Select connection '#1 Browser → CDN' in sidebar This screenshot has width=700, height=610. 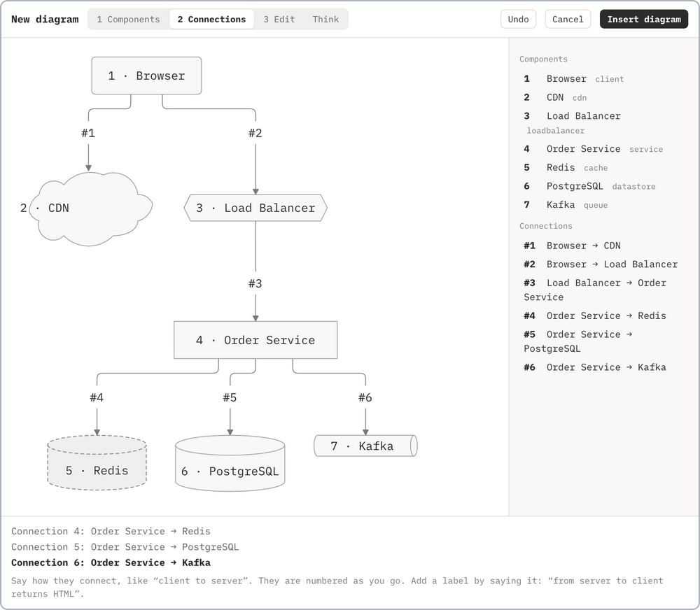tap(573, 246)
